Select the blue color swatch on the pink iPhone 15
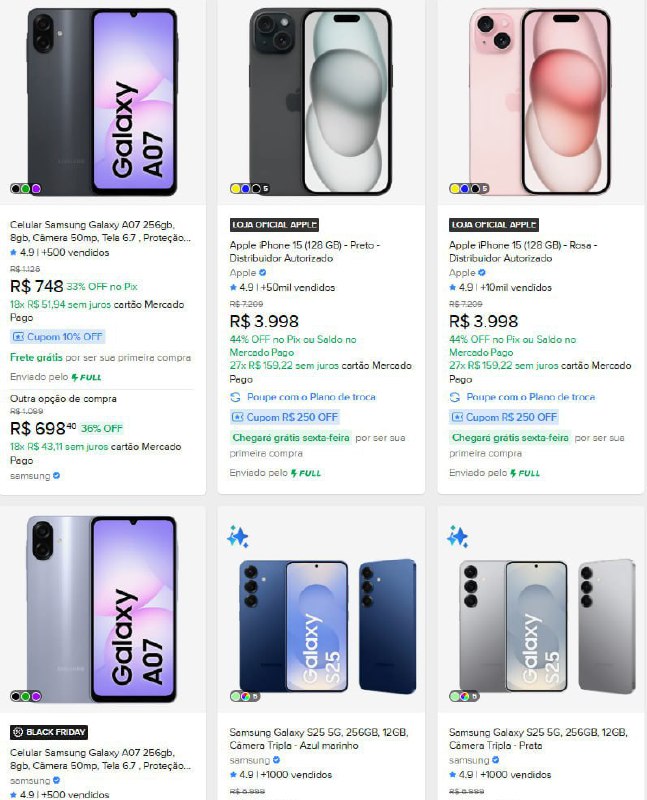This screenshot has width=647, height=800. tap(465, 188)
